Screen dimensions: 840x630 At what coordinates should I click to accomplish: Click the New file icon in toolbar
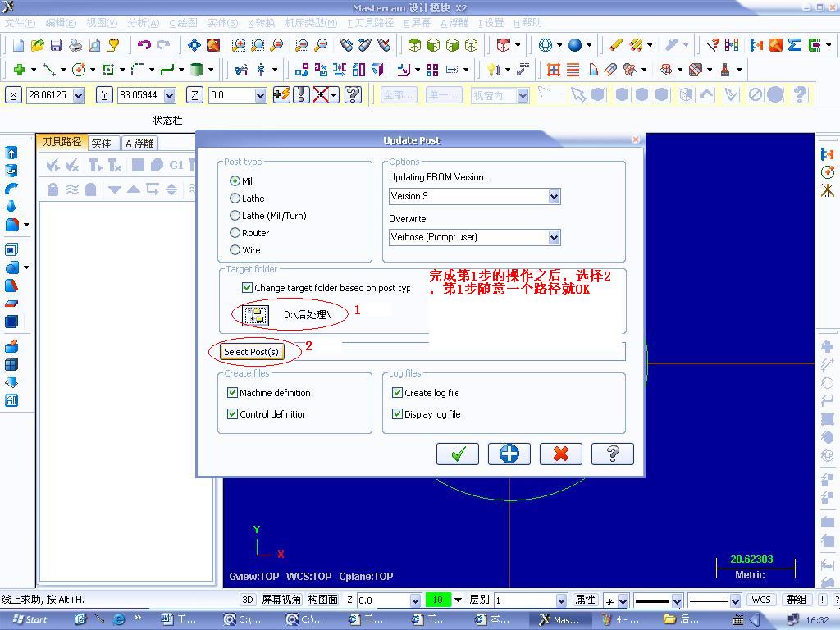click(x=19, y=45)
